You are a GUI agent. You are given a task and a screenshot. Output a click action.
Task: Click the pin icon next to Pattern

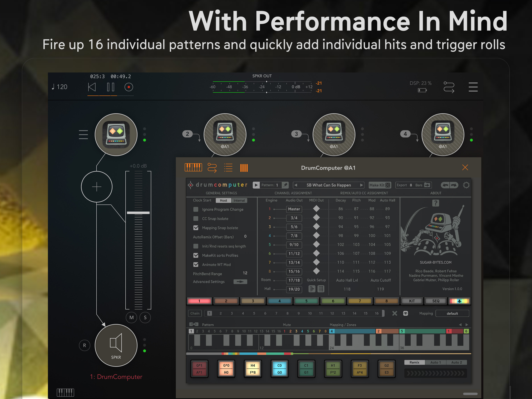tap(285, 185)
